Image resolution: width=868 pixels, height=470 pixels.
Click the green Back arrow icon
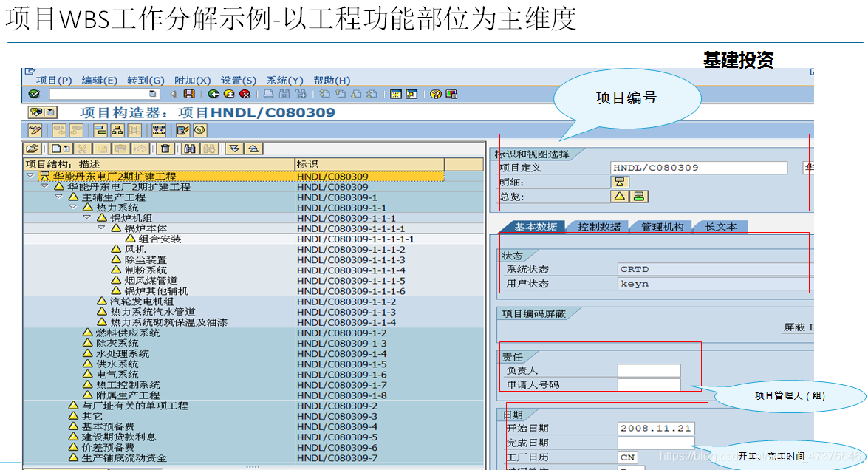213,94
